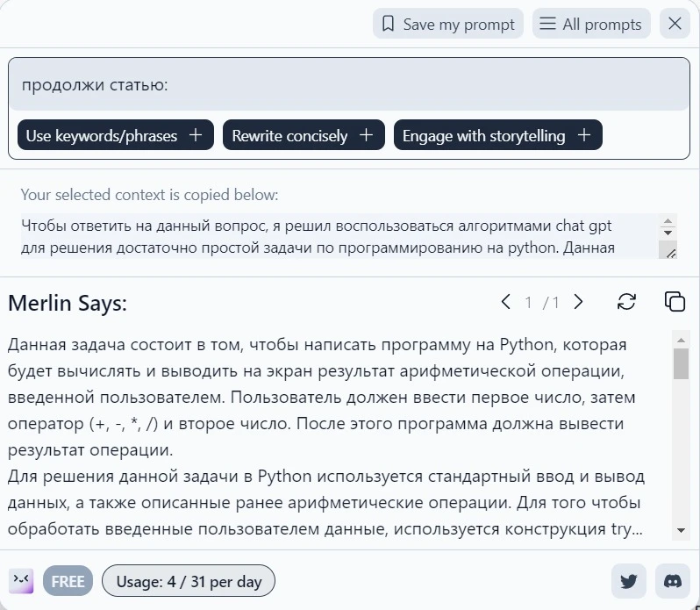This screenshot has height=610, width=700.
Task: Click plus icon on Engage with storytelling chip
Action: (584, 135)
